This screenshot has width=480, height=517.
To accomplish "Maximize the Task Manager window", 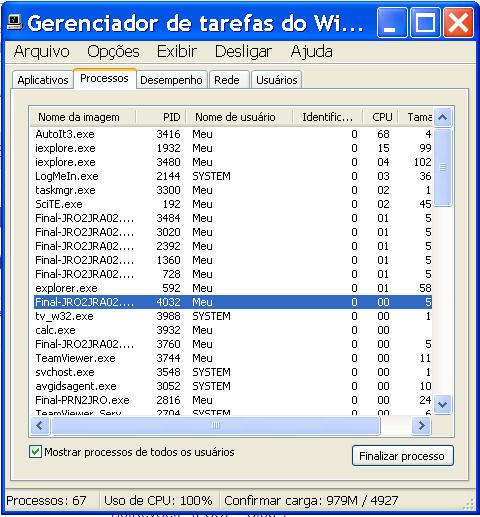I will [425, 23].
